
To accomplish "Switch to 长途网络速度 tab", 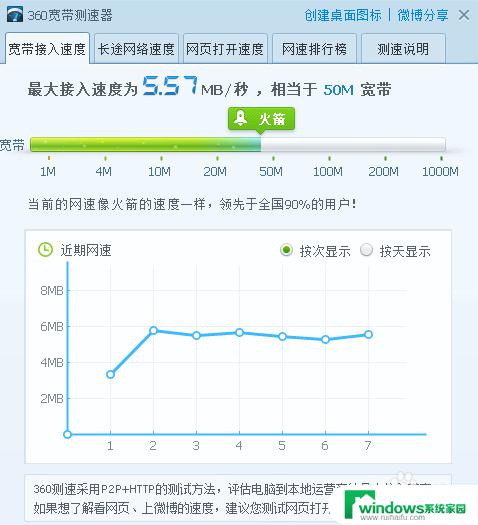I will tap(136, 49).
